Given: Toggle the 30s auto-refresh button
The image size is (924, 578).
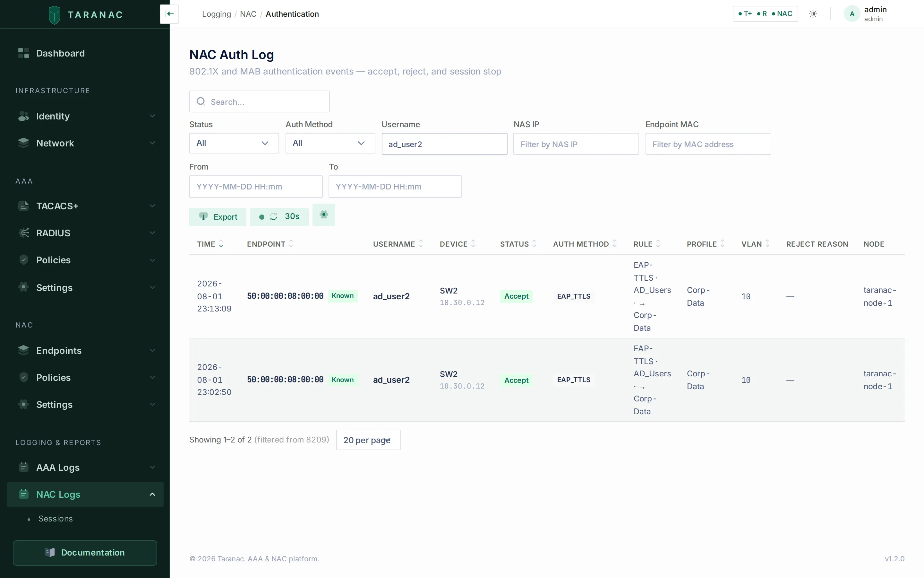Looking at the screenshot, I should [279, 217].
